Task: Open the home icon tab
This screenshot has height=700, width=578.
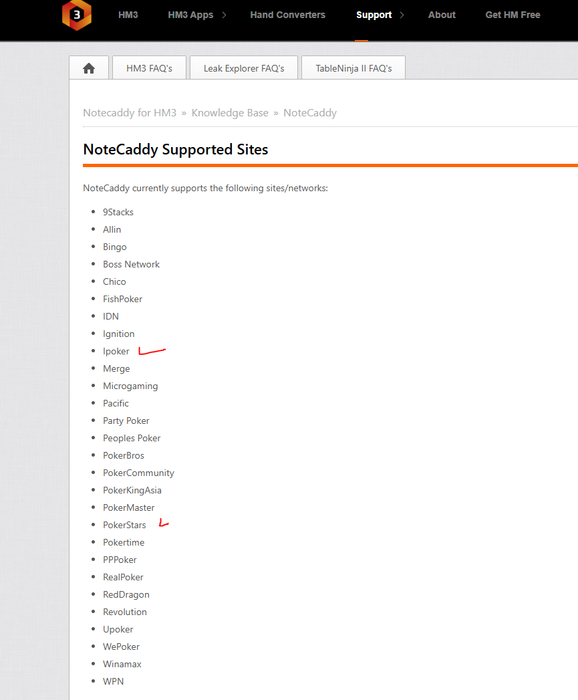Action: click(89, 68)
